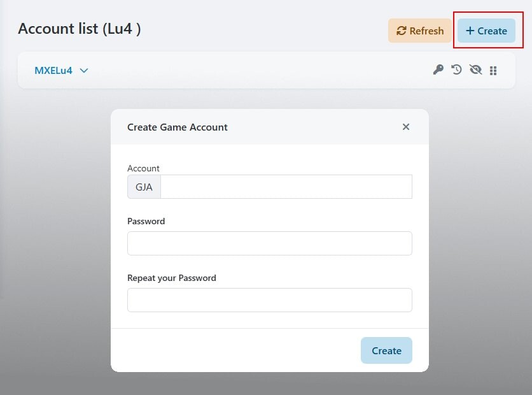Expand the MXELu4 chevron arrow
532x395 pixels.
click(x=84, y=70)
